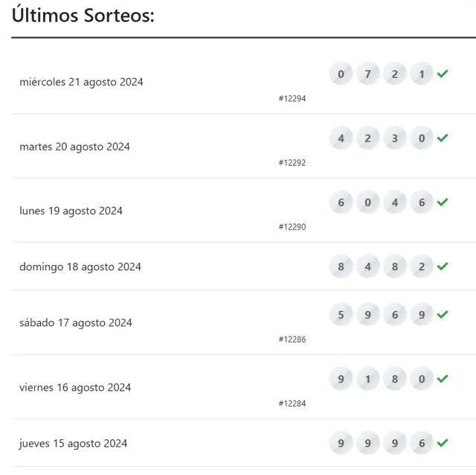
Task: Click the green checkmark for viernes 16 agosto
Action: click(x=443, y=379)
